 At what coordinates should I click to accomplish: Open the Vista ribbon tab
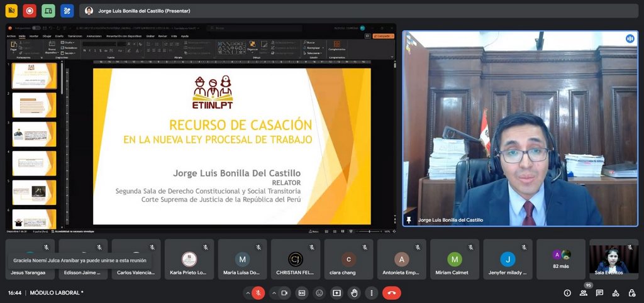pyautogui.click(x=174, y=36)
